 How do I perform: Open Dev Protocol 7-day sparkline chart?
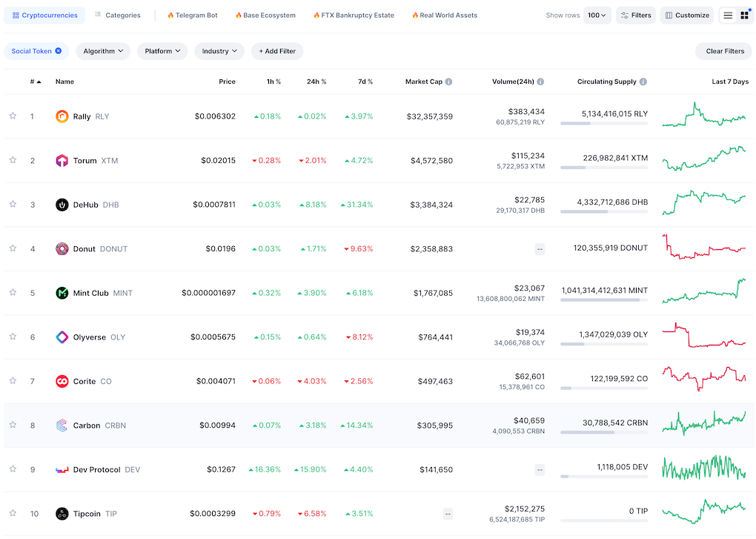click(704, 468)
